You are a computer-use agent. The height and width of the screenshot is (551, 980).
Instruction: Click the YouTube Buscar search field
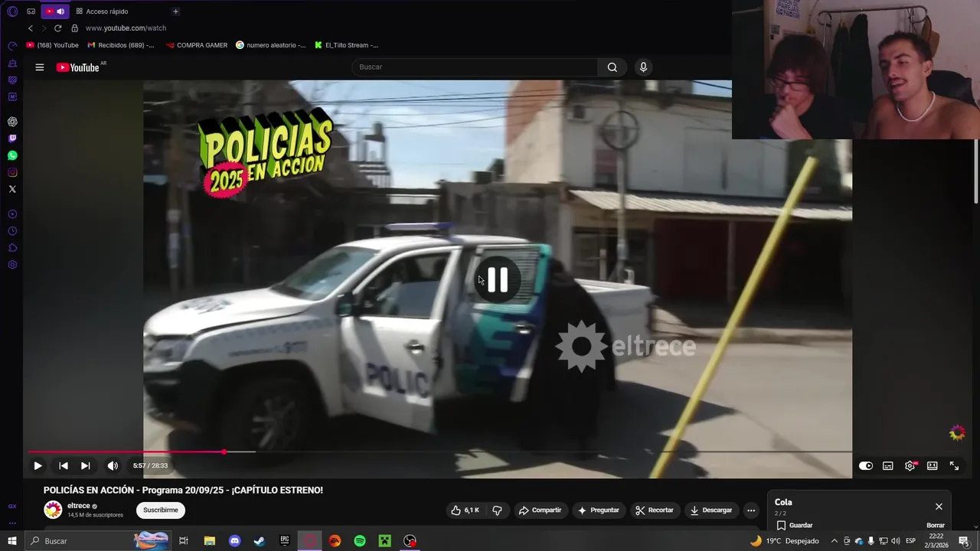coord(475,67)
